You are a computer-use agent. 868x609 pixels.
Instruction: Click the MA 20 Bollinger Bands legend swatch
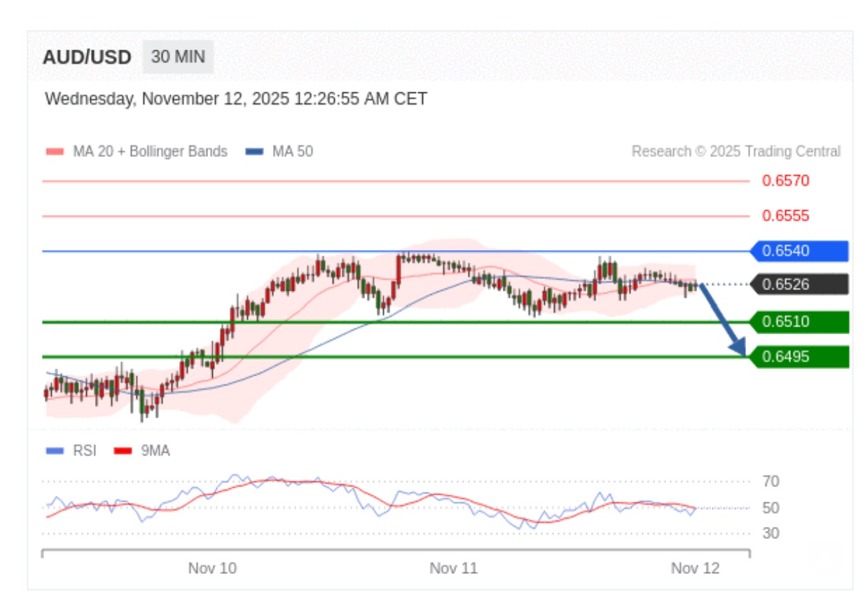click(x=54, y=152)
